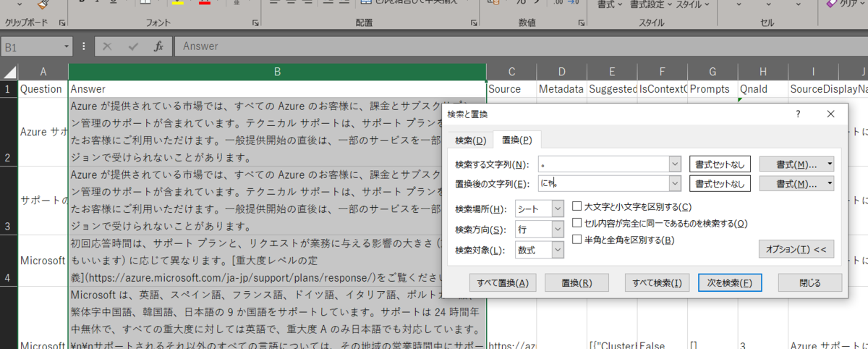Expand the arrow on the search-row 書式(M) button

click(829, 164)
